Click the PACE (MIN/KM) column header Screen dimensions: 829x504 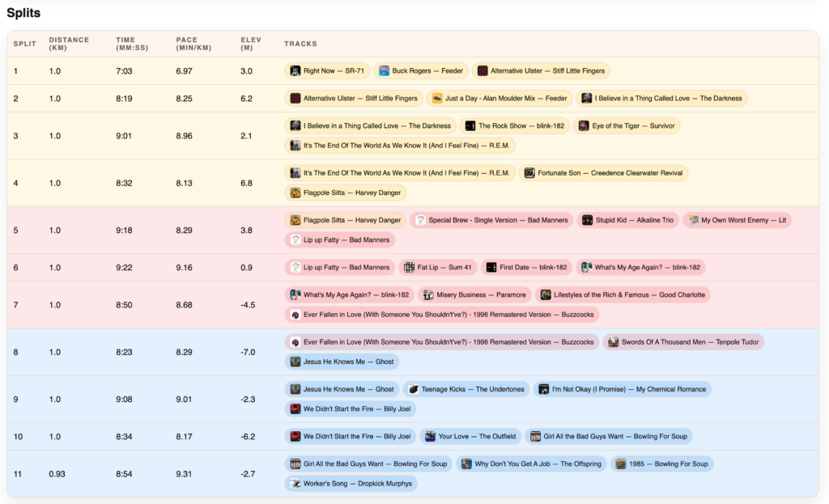(x=193, y=44)
